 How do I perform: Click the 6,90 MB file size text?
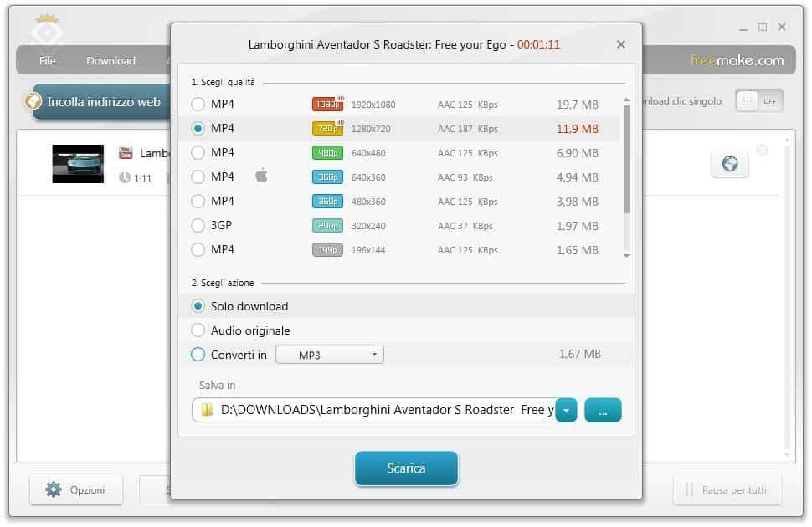[578, 153]
